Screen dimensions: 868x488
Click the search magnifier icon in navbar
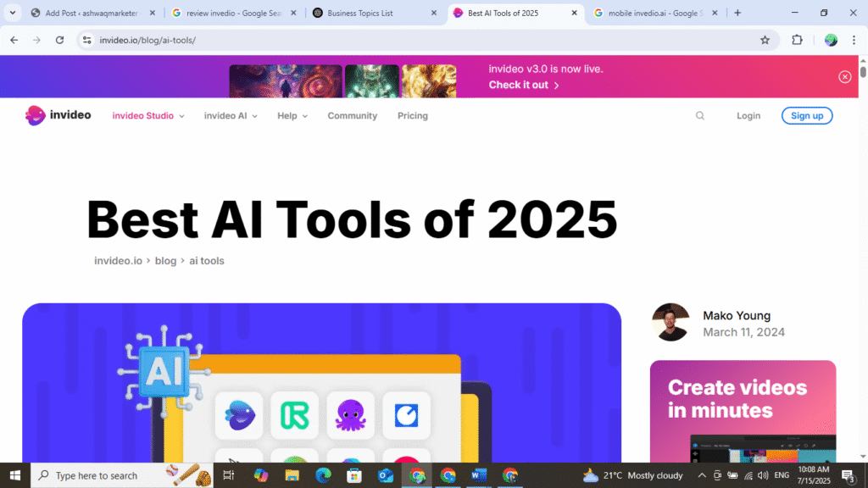pos(700,116)
